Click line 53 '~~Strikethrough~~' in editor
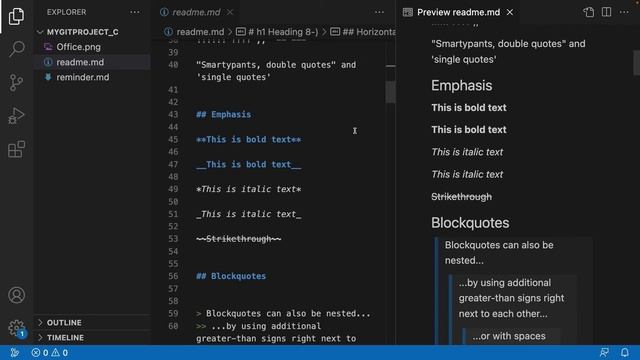The width and height of the screenshot is (640, 360). click(x=238, y=239)
